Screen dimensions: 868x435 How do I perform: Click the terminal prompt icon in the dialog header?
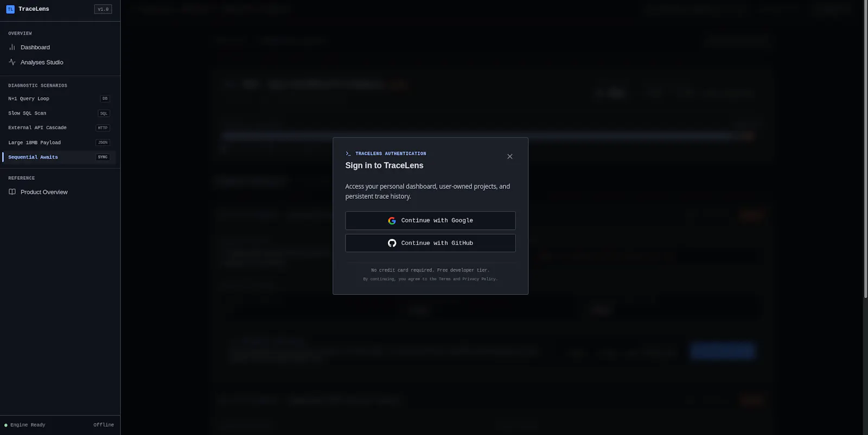point(348,154)
